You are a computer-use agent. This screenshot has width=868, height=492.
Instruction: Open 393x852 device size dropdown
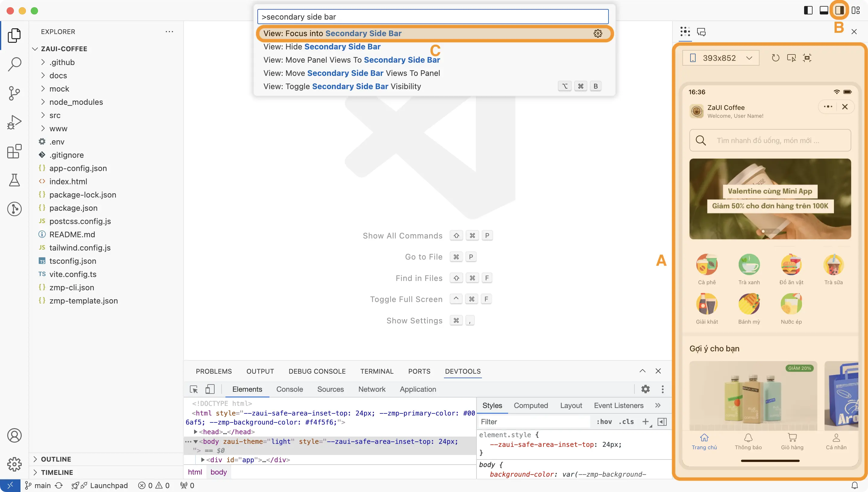pos(721,58)
